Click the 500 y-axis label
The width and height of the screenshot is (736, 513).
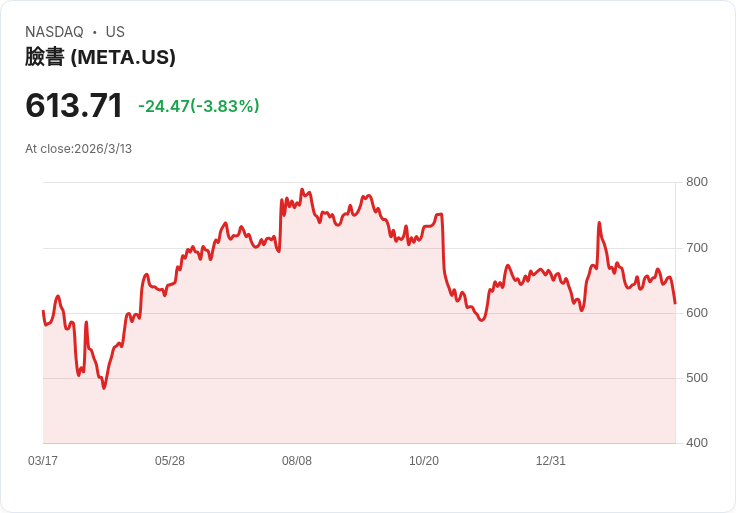pos(697,378)
